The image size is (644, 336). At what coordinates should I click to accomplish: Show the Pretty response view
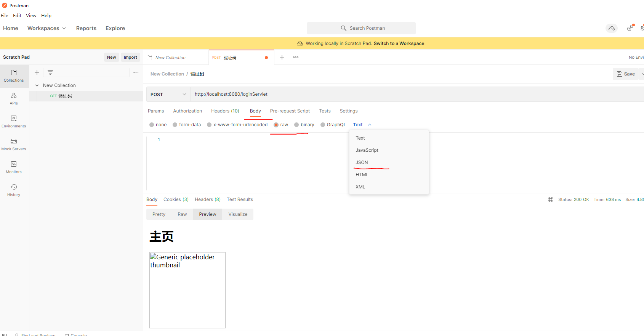click(159, 214)
